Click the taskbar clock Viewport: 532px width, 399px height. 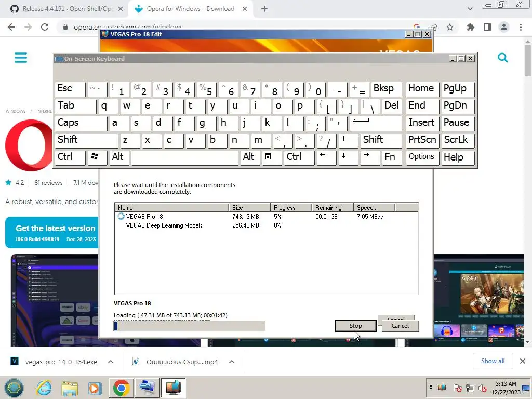(x=506, y=388)
